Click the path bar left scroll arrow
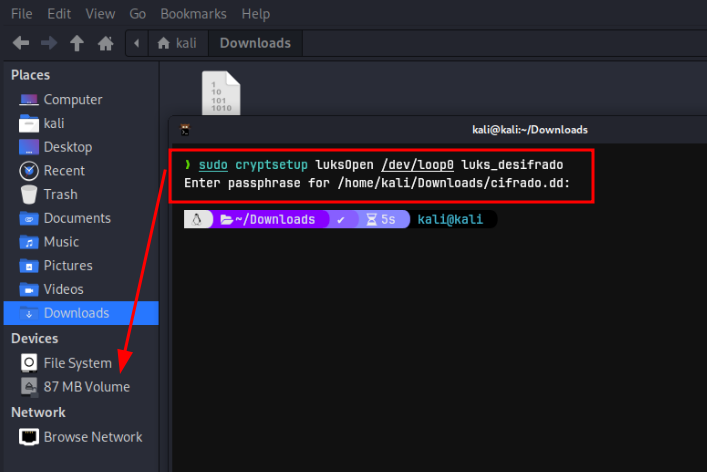 pyautogui.click(x=137, y=43)
